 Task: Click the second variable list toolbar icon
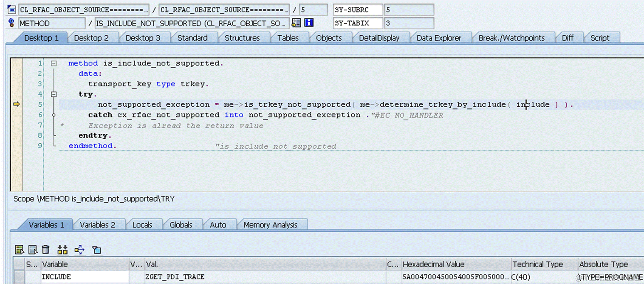pyautogui.click(x=33, y=250)
